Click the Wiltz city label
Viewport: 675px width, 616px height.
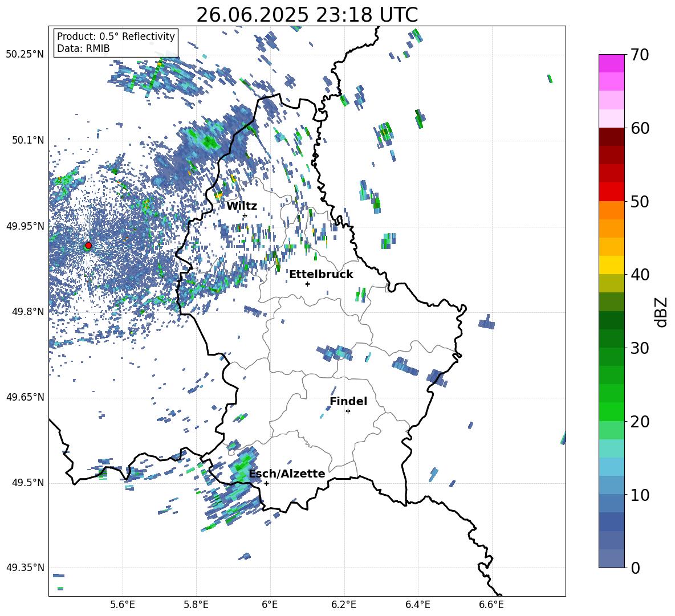242,206
